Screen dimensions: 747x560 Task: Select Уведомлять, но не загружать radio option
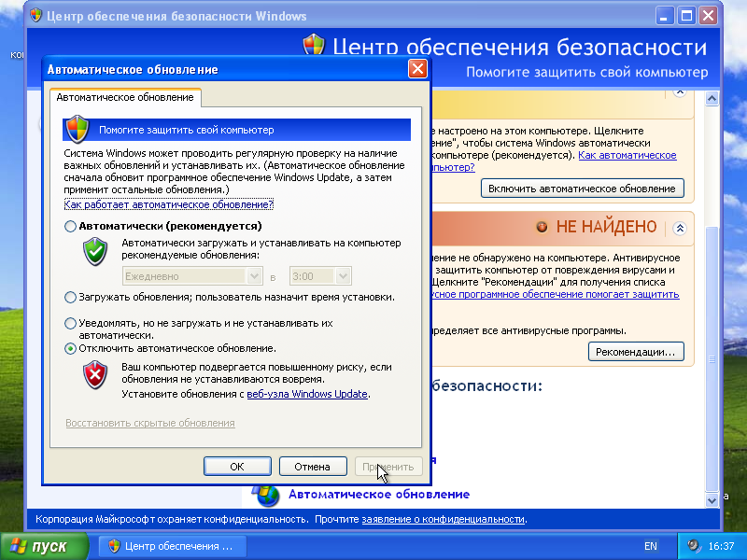(x=70, y=323)
